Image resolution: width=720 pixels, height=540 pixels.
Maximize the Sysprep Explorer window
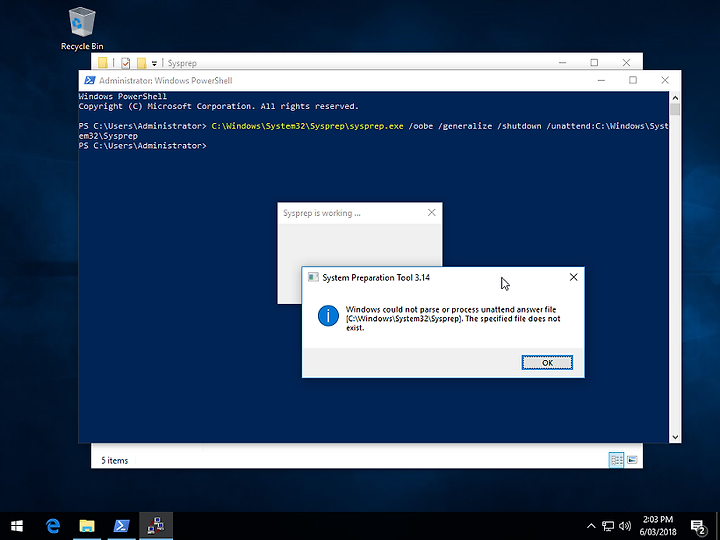[594, 62]
